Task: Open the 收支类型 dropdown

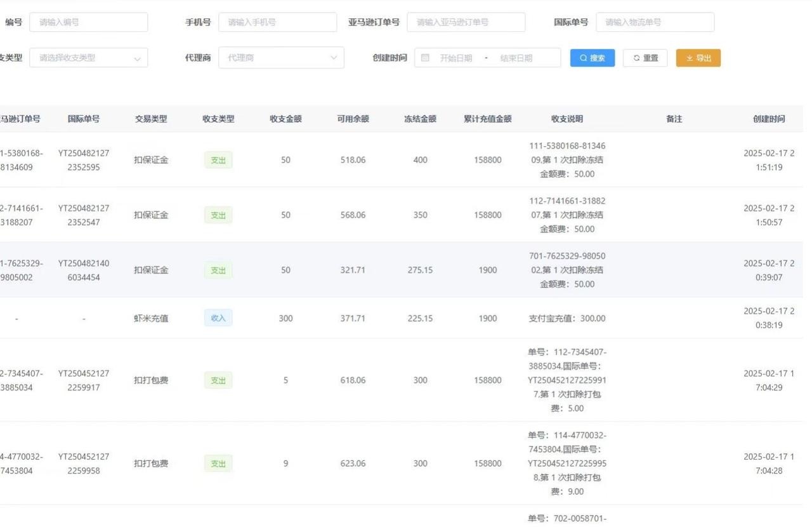Action: (88, 58)
